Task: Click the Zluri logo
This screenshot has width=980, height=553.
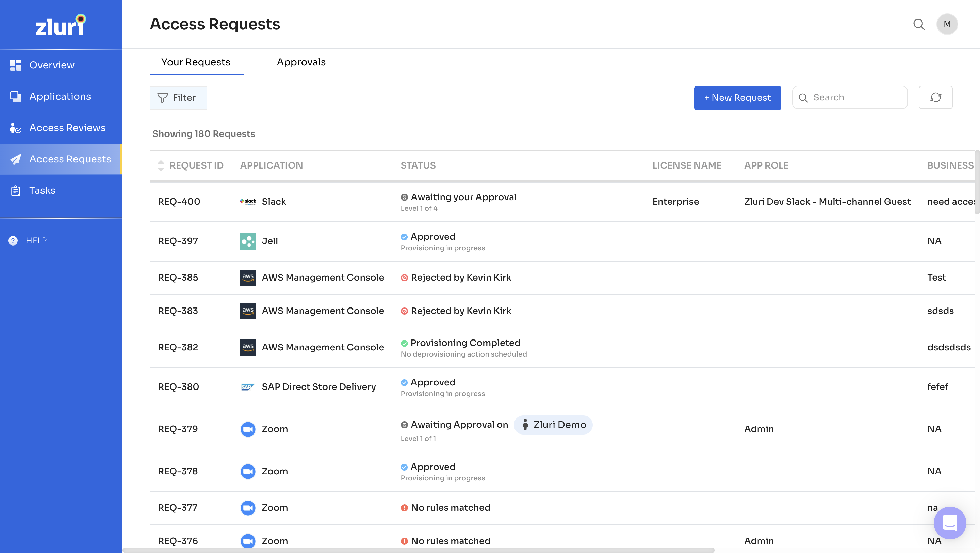Action: coord(61,25)
